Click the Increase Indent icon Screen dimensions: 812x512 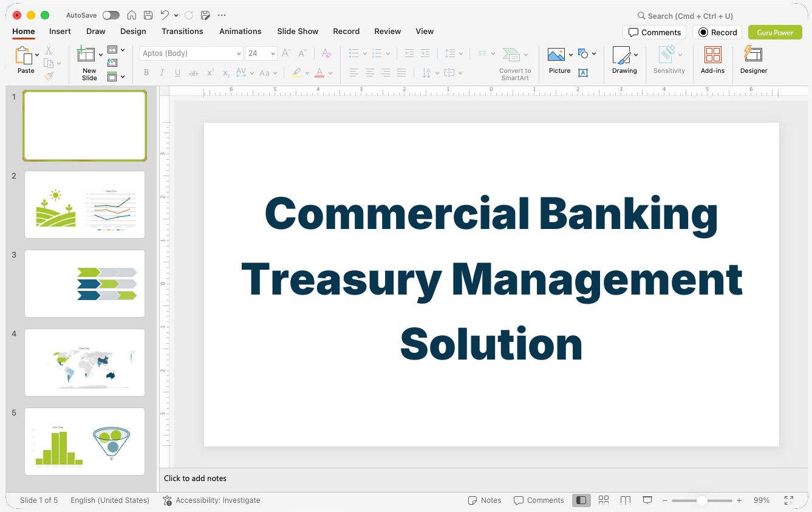425,53
